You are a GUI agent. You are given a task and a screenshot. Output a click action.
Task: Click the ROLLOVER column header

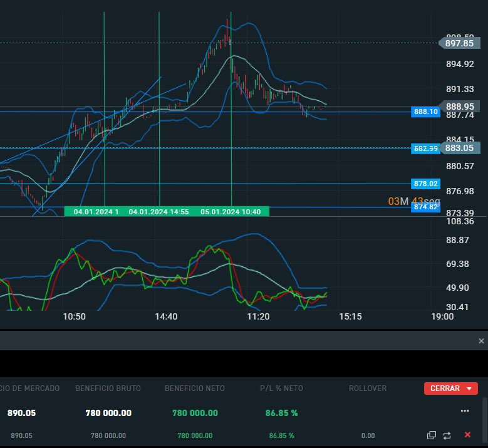[x=368, y=388]
